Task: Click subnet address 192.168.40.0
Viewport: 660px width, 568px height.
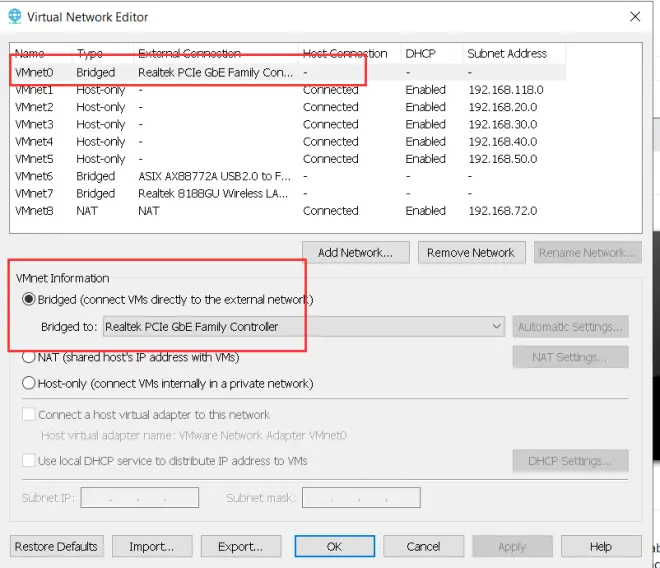Action: pyautogui.click(x=503, y=141)
